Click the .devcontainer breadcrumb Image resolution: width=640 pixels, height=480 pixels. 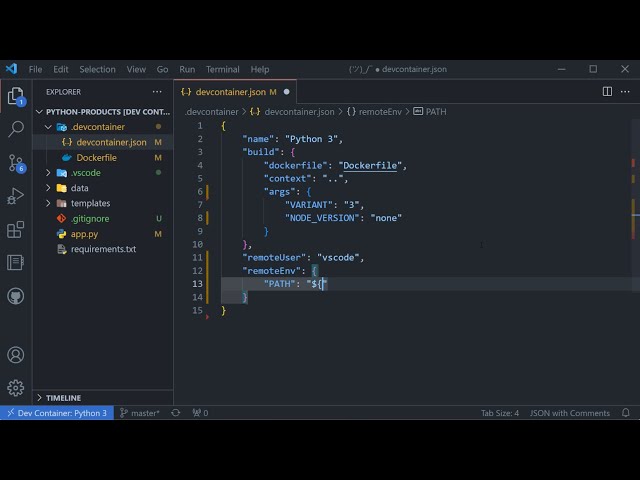point(211,111)
